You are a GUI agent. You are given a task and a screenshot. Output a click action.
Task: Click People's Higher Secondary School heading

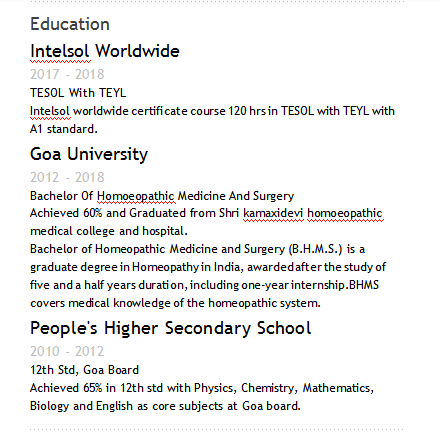[x=171, y=328]
